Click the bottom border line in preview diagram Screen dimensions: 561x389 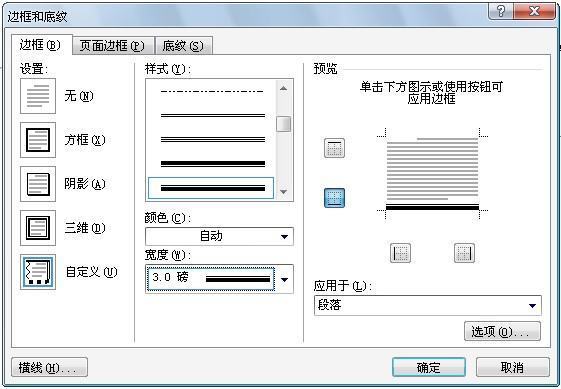(x=432, y=208)
